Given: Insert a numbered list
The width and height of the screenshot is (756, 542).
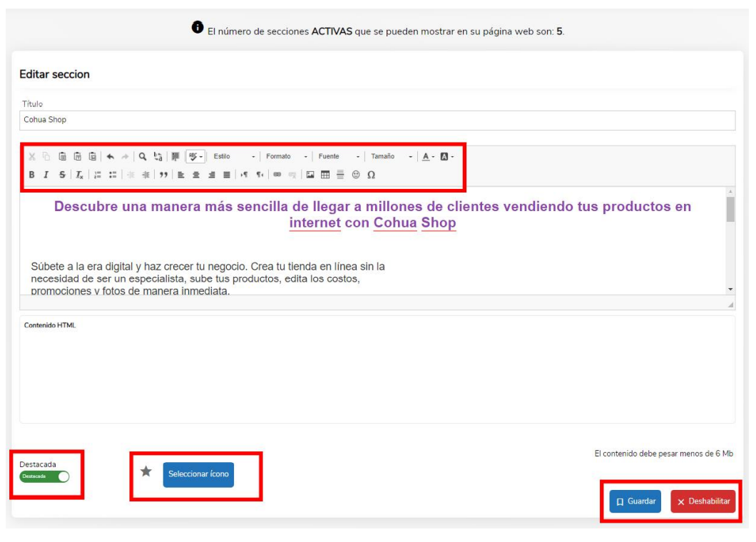Looking at the screenshot, I should point(98,175).
